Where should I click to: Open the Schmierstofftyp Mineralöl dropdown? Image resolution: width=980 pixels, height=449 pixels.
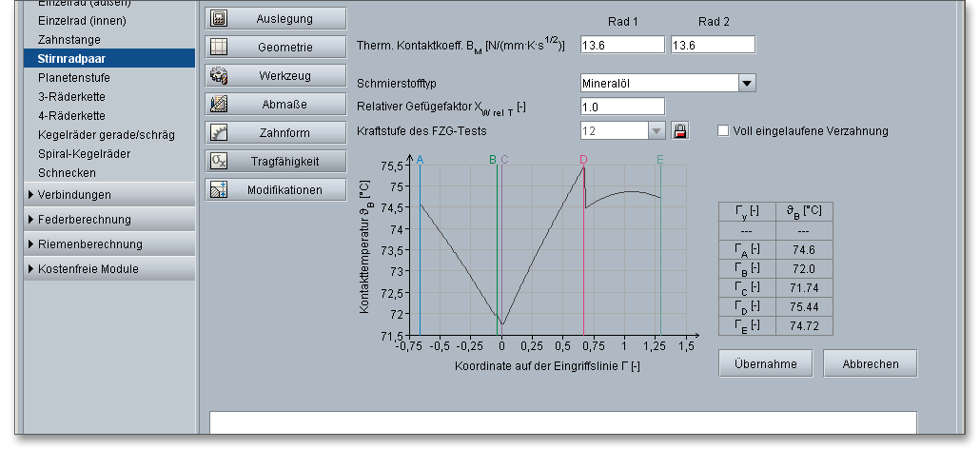[747, 84]
